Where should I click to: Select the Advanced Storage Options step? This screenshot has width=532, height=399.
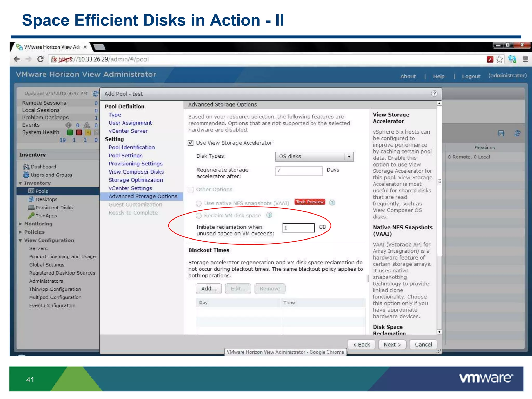tap(142, 196)
